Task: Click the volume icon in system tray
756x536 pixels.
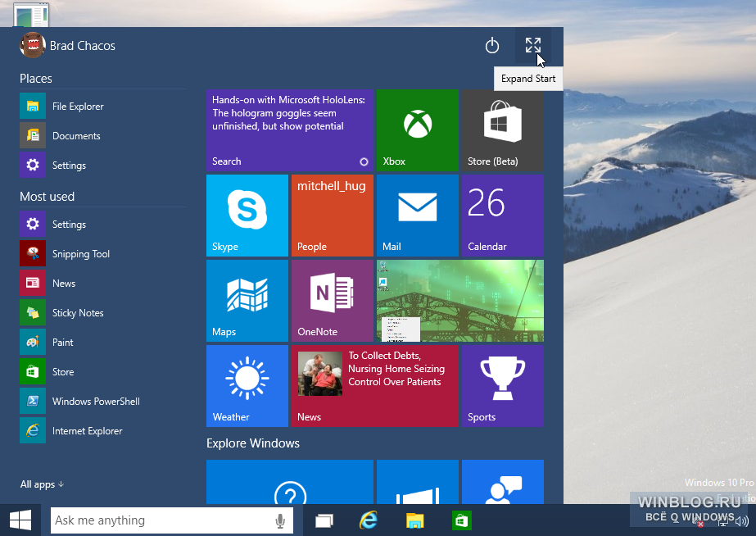Action: pyautogui.click(x=741, y=521)
